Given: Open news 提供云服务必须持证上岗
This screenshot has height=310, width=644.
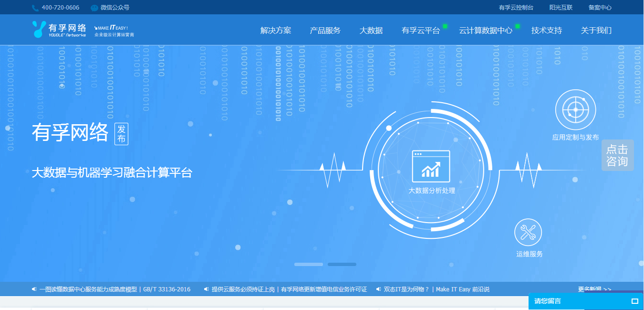Looking at the screenshot, I should (x=290, y=289).
